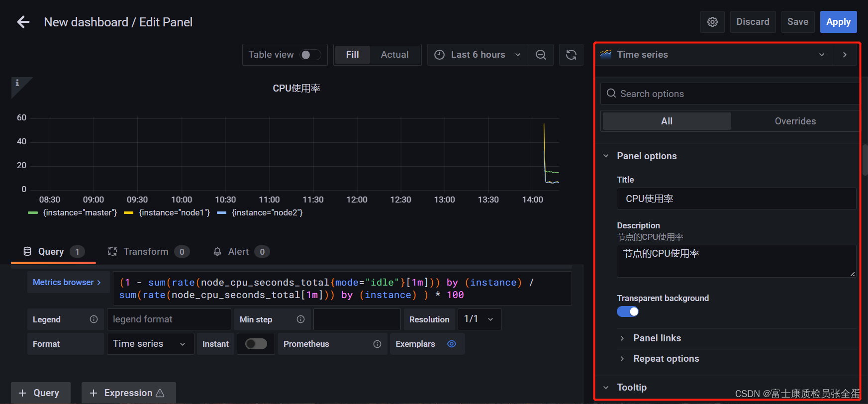Viewport: 868px width, 404px height.
Task: Click the search options magnifier icon
Action: pyautogui.click(x=611, y=94)
